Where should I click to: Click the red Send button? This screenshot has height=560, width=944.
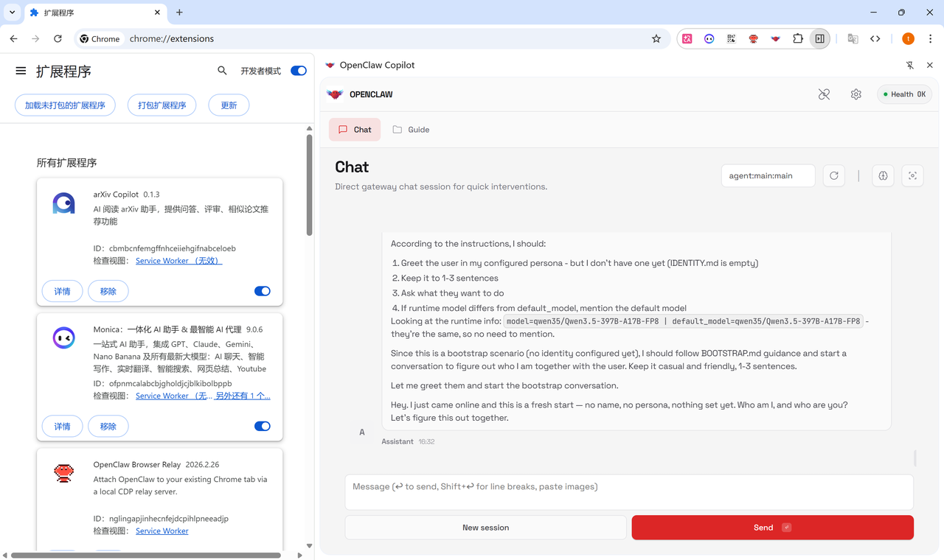(772, 528)
